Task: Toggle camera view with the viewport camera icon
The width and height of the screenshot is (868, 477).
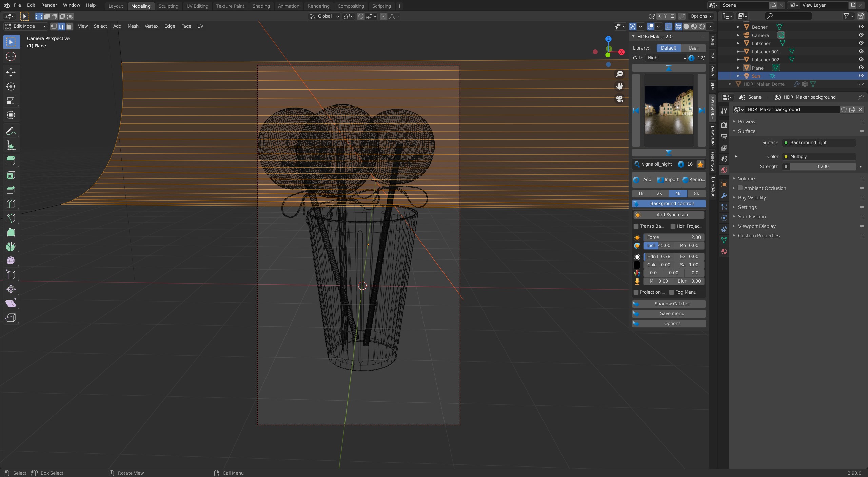Action: 619,99
